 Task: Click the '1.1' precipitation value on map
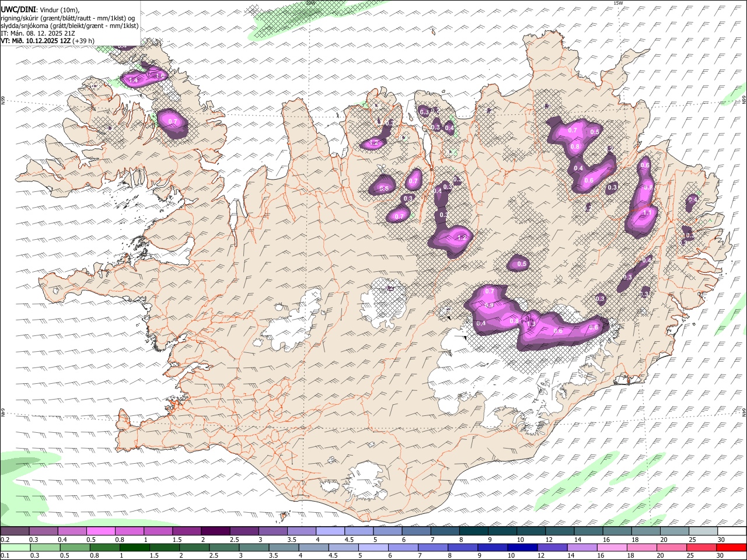647,213
